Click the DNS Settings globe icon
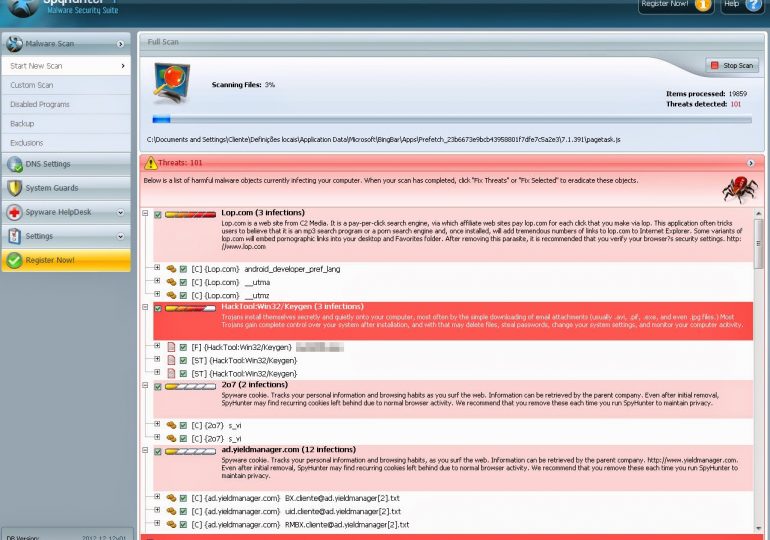Screen dimensions: 770x540 tap(15, 164)
